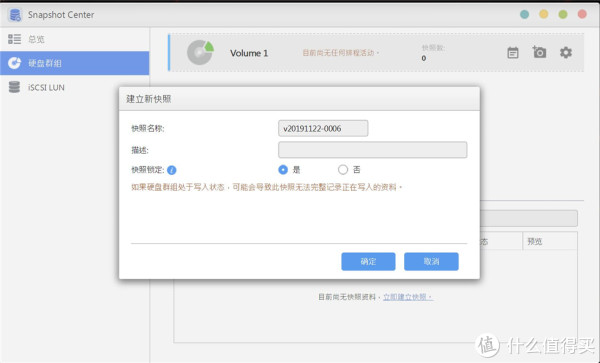Screen dimensions: 600x363
Task: Select the 是 radio option
Action: click(283, 169)
